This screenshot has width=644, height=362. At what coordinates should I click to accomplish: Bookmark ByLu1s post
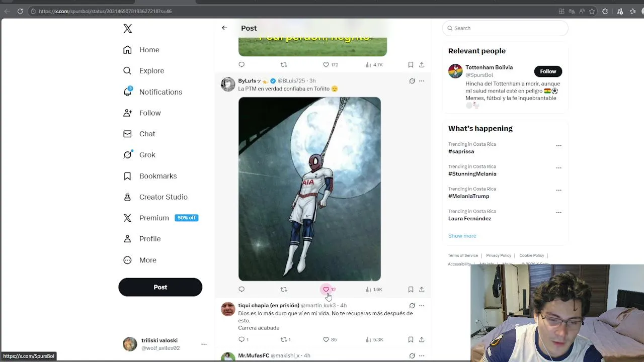pyautogui.click(x=411, y=290)
